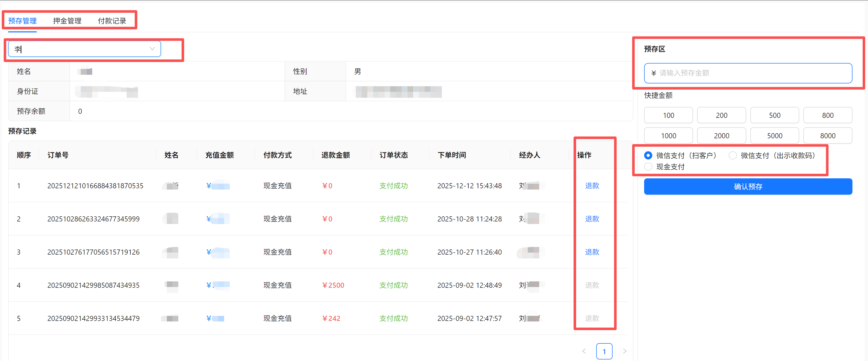Image resolution: width=868 pixels, height=361 pixels.
Task: Pick quick amount 500
Action: (774, 115)
